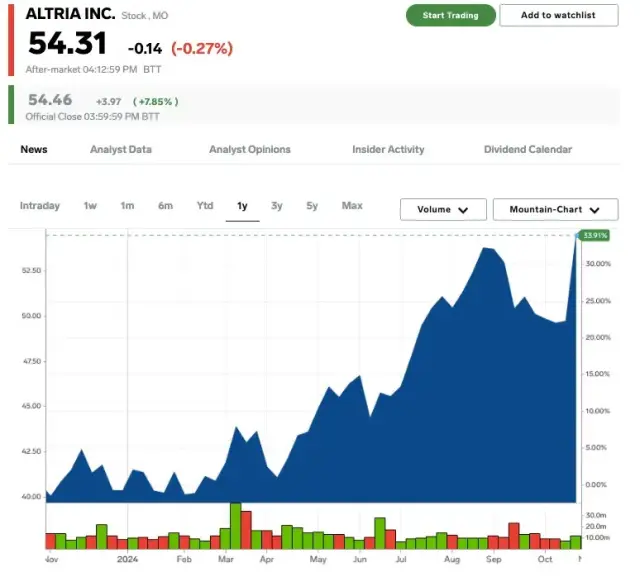Add Altria to watchlist
640x577 pixels.
559,15
